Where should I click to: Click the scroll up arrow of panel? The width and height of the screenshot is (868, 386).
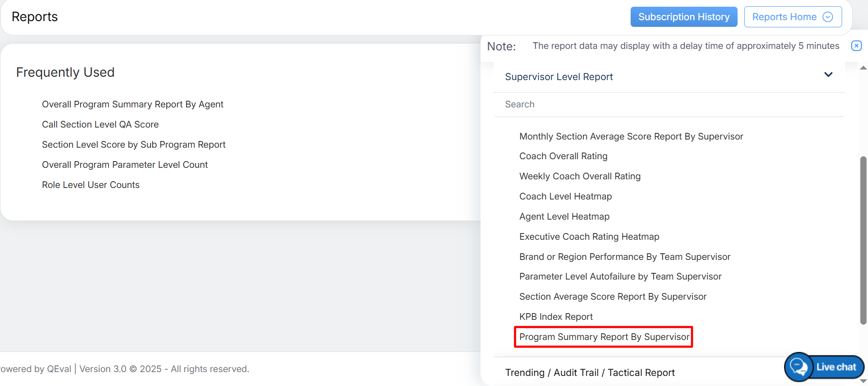(x=863, y=68)
